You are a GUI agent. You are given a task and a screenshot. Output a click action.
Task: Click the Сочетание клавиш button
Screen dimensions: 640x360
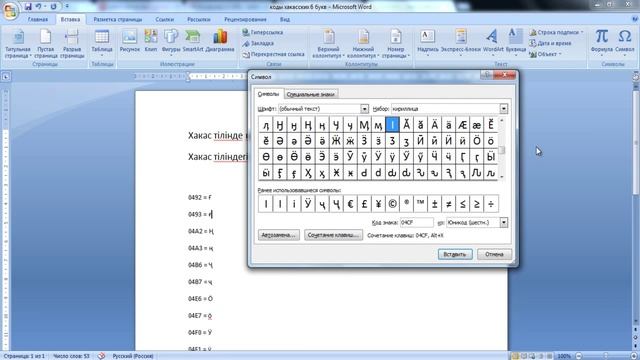pyautogui.click(x=333, y=235)
